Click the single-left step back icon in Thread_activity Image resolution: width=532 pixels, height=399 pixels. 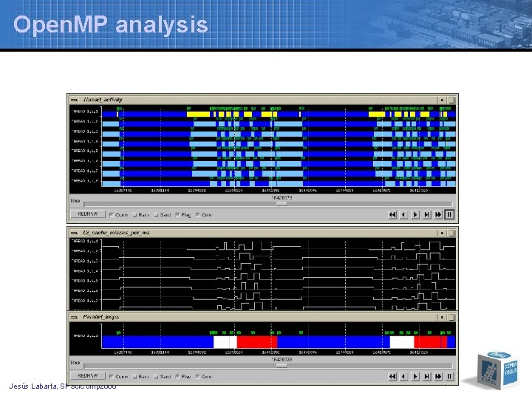403,214
